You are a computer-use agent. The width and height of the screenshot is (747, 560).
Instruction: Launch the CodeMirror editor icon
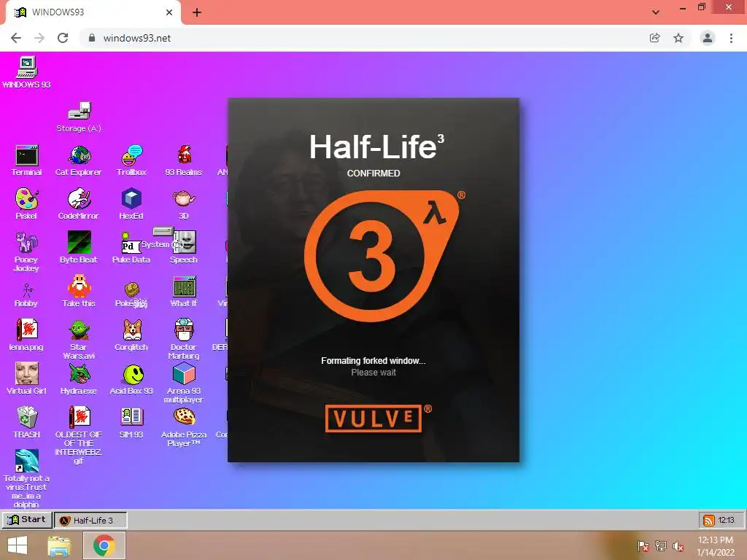pos(79,204)
